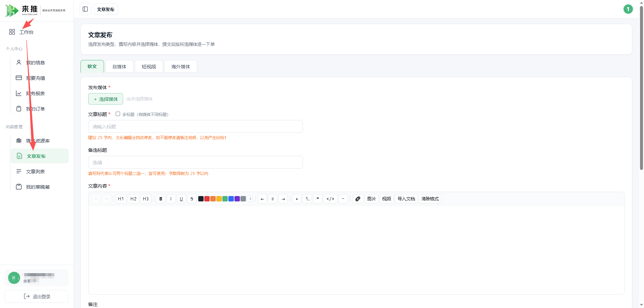Image resolution: width=644 pixels, height=308 pixels.
Task: Apply H2 heading format
Action: (x=133, y=199)
